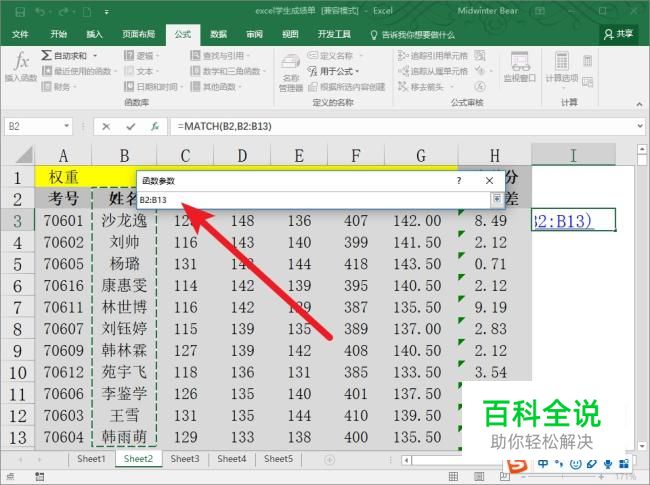This screenshot has height=485, width=650.
Task: Click Define Name (定义名称)
Action: pos(335,56)
